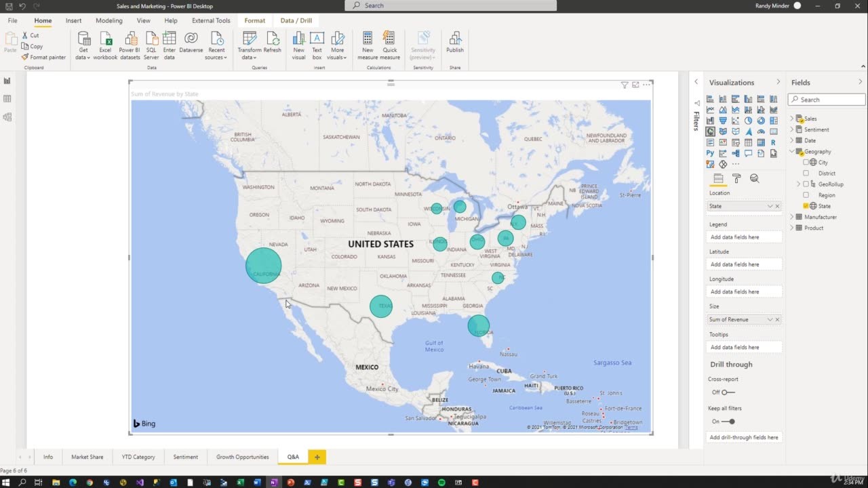Add a new report page
This screenshot has height=488, width=868.
[x=317, y=457]
